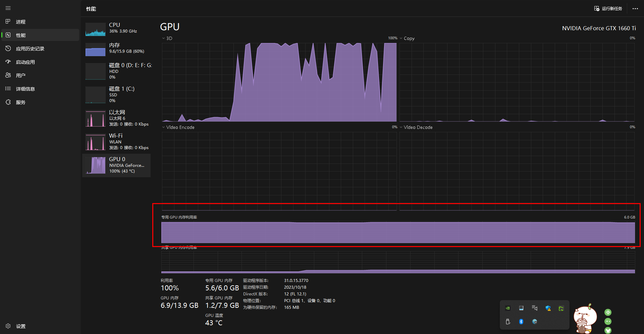Open Windows Security shield tray icon

548,308
